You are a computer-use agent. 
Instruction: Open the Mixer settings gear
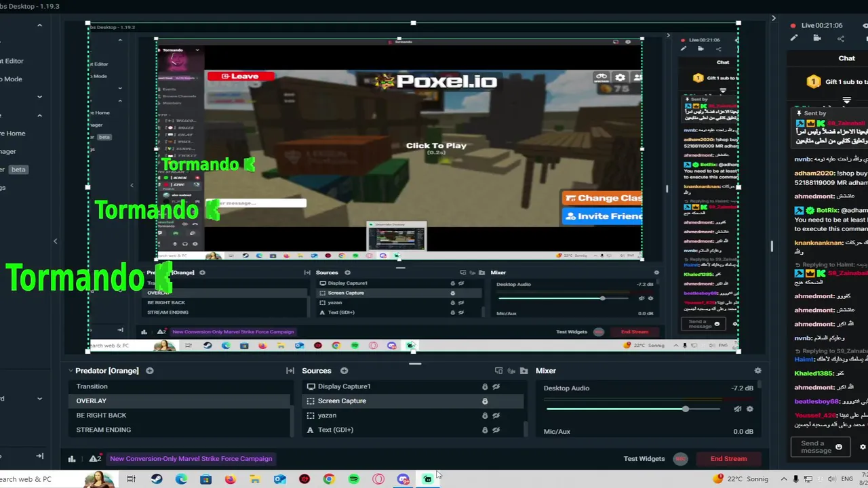[757, 371]
